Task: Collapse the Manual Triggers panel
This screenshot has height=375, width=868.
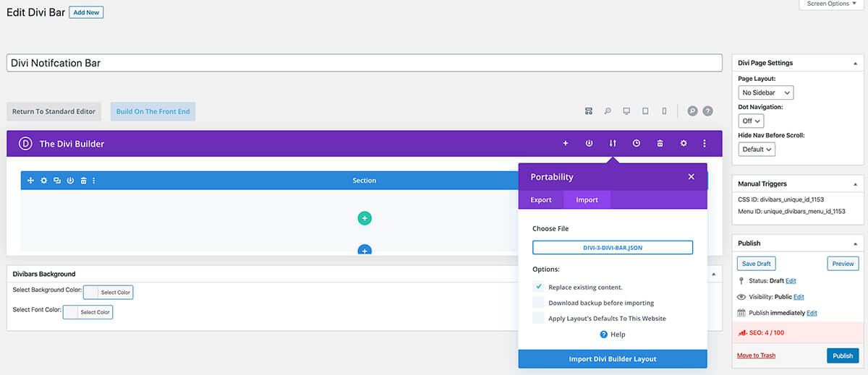Action: coord(855,184)
